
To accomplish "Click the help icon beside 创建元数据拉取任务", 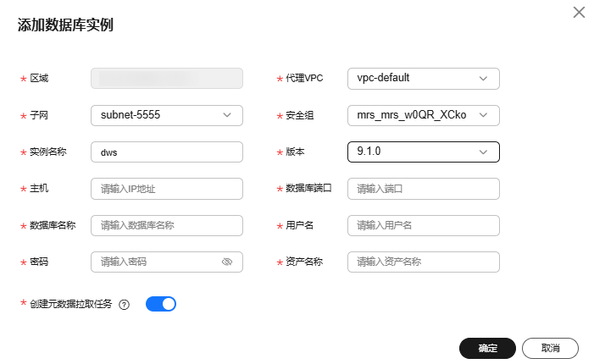I will (x=124, y=305).
